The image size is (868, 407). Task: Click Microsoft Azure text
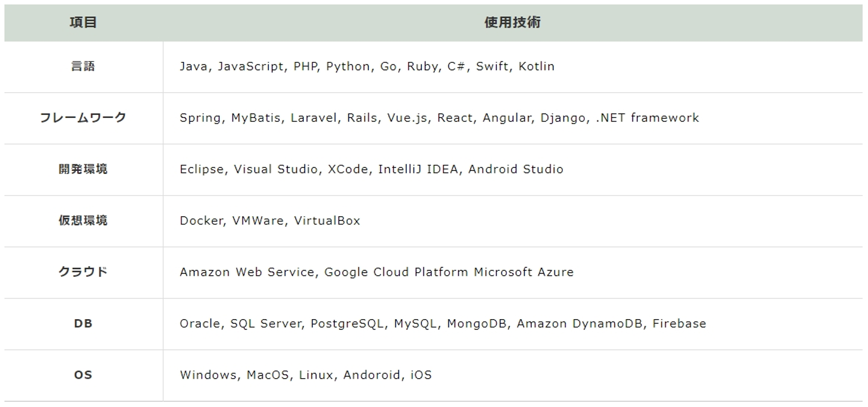[523, 272]
